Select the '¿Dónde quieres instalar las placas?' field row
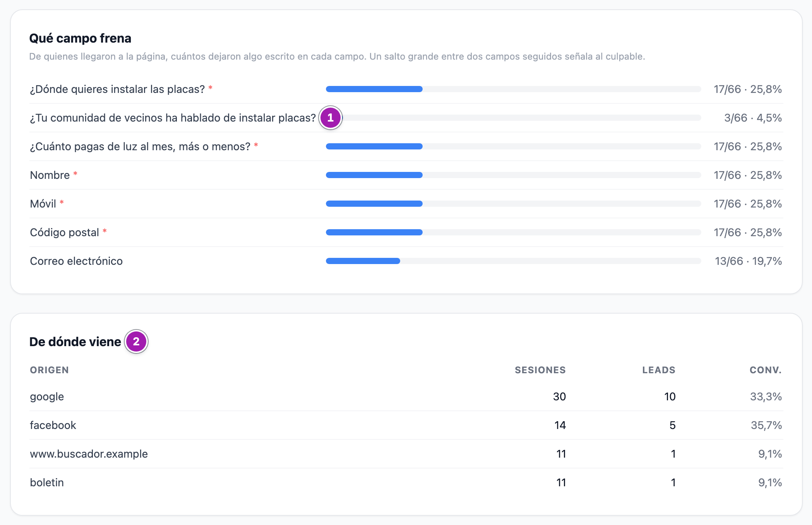This screenshot has height=525, width=812. pyautogui.click(x=406, y=89)
